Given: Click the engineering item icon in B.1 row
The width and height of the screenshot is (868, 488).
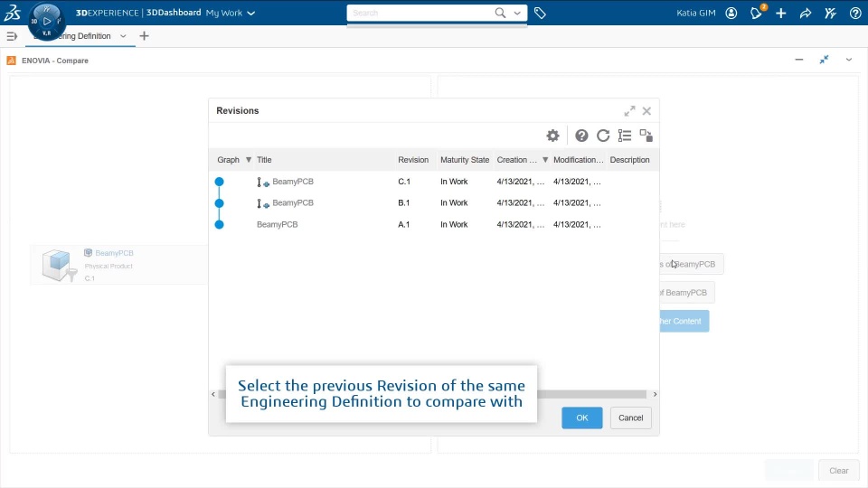Looking at the screenshot, I should click(263, 203).
